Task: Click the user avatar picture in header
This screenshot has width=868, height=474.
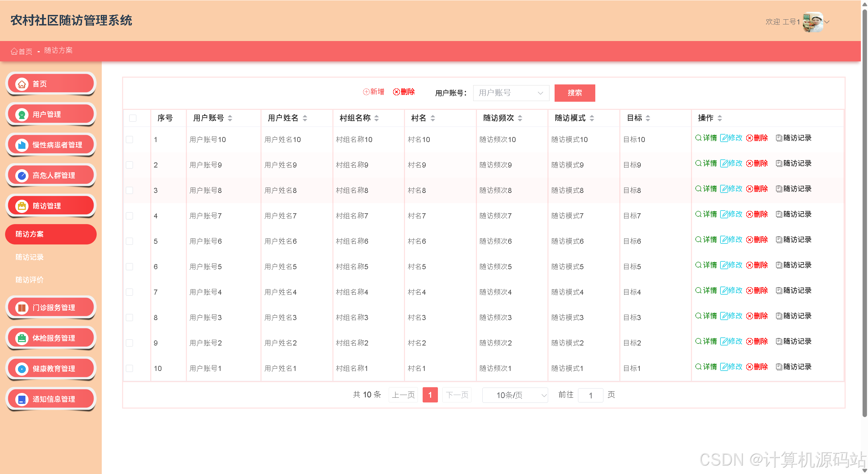Action: click(x=813, y=22)
